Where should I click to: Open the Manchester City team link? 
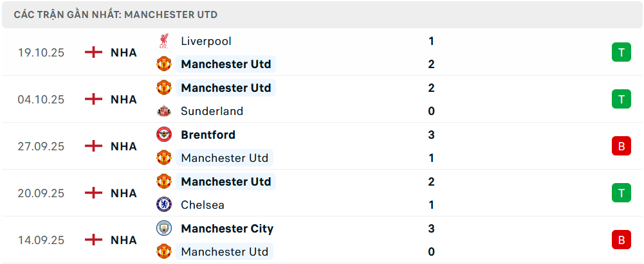click(x=227, y=229)
